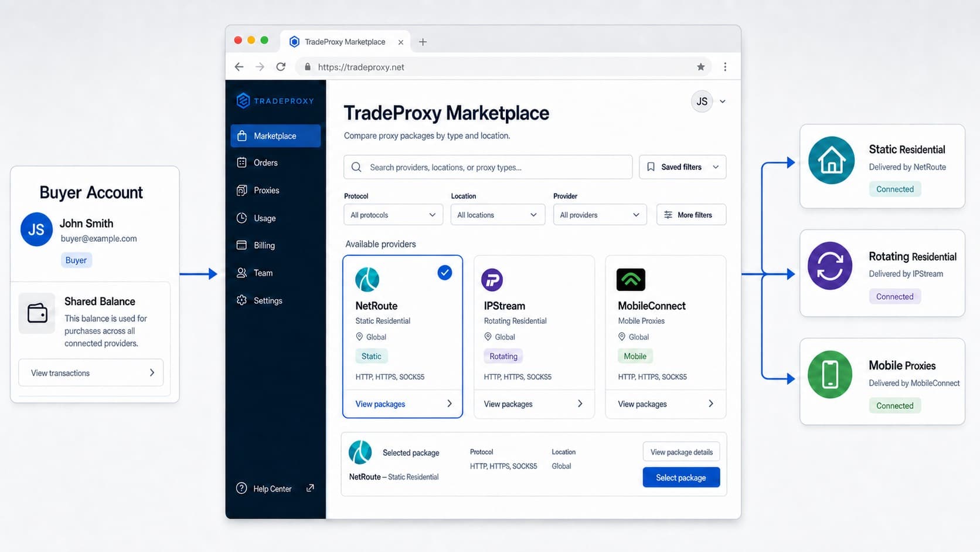Click the search magnifier icon
Image resolution: width=980 pixels, height=552 pixels.
(x=356, y=167)
